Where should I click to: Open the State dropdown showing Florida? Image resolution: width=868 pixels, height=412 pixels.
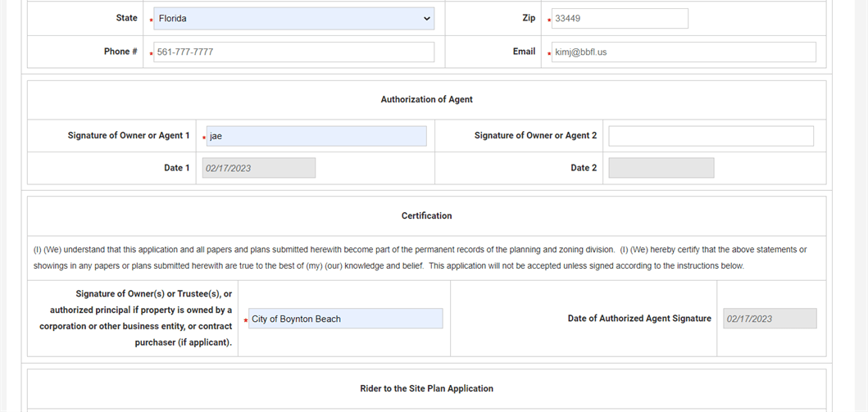(x=293, y=19)
